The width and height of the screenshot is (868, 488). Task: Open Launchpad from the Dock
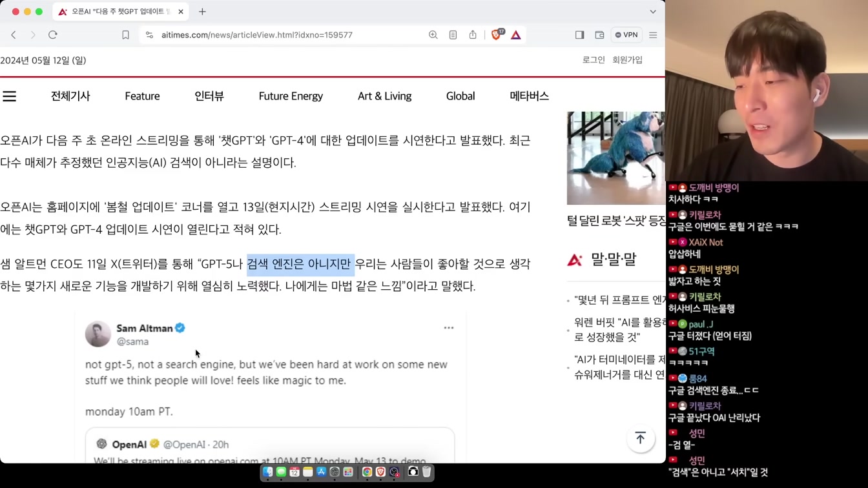348,473
